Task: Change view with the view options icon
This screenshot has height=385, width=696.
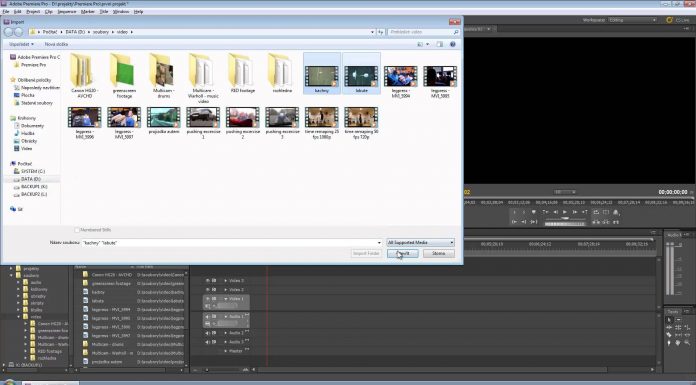Action: click(x=420, y=44)
